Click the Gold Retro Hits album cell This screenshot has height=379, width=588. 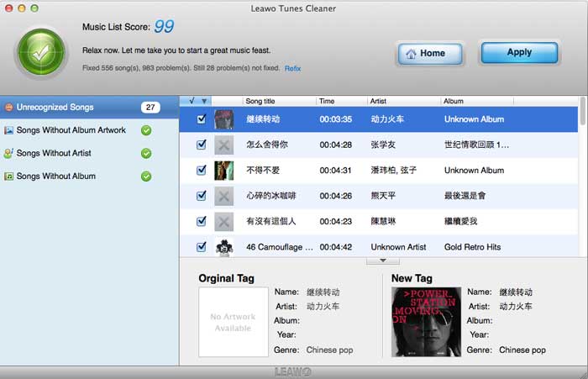click(x=472, y=247)
